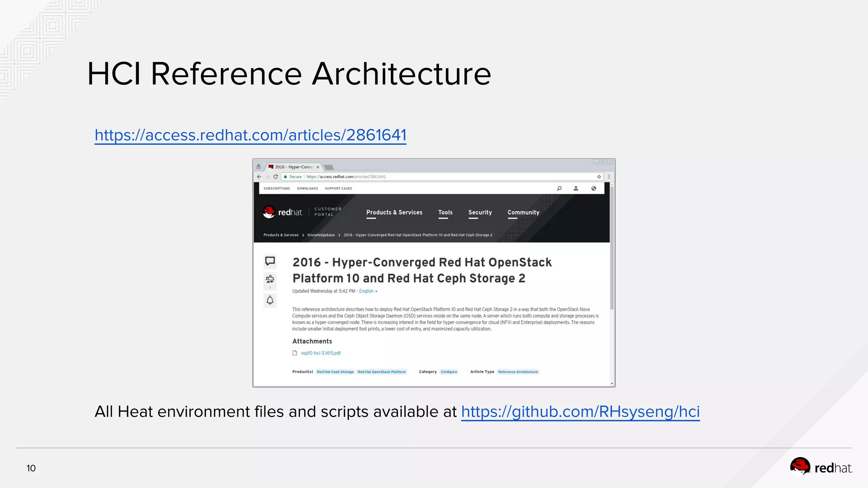Image resolution: width=868 pixels, height=488 pixels.
Task: Select the Reference Architecture tag
Action: coord(518,372)
